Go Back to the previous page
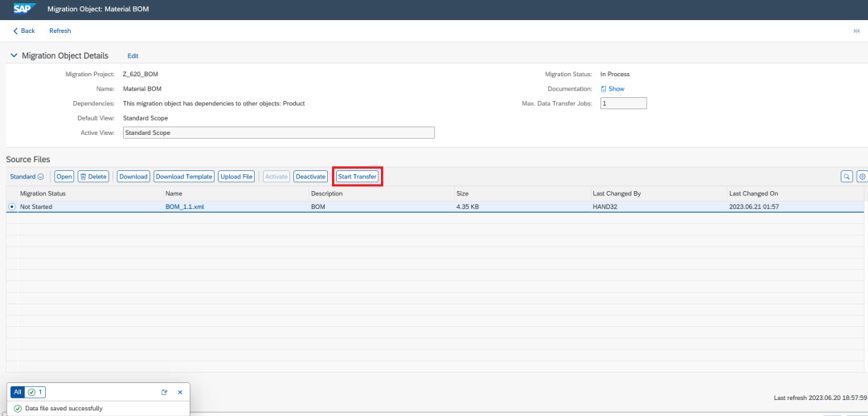This screenshot has height=416, width=868. [x=24, y=31]
